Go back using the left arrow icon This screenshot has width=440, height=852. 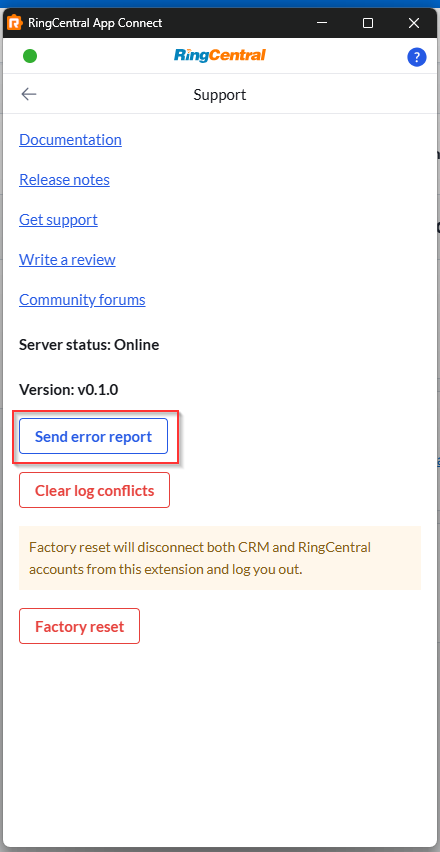tap(29, 95)
